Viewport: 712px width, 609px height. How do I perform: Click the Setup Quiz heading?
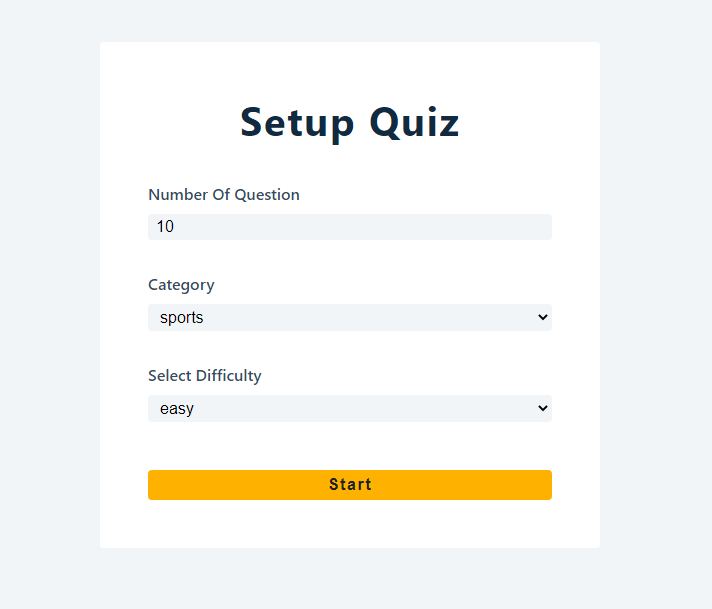click(x=350, y=123)
